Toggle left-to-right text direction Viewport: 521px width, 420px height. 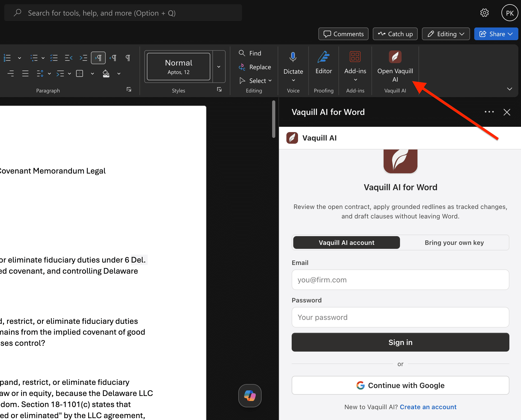pos(98,58)
